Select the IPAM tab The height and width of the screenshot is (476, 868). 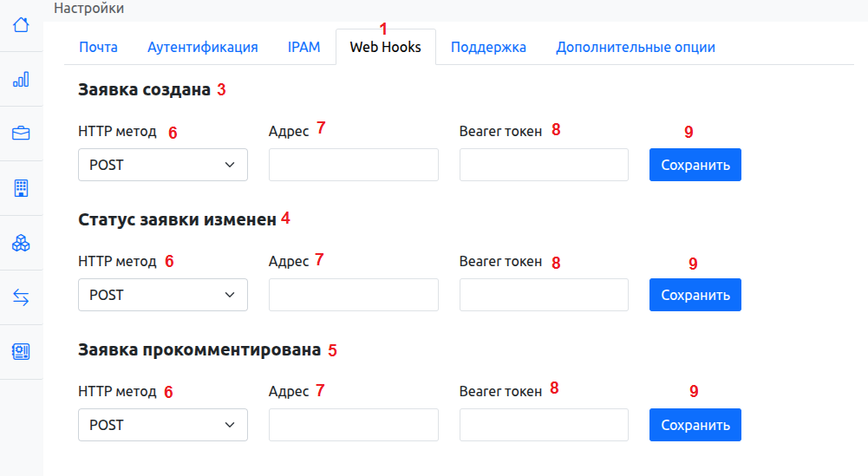[303, 47]
